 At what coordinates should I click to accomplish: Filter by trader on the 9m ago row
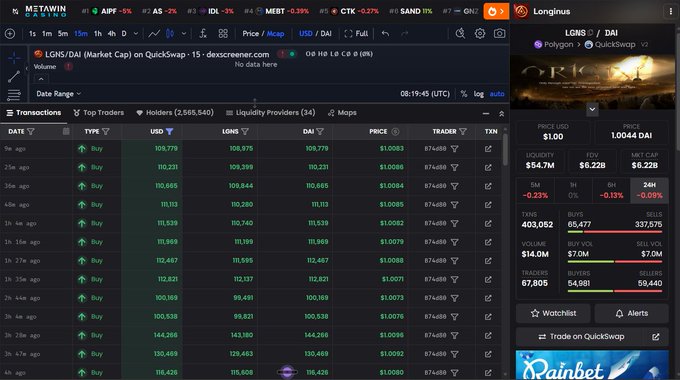454,149
